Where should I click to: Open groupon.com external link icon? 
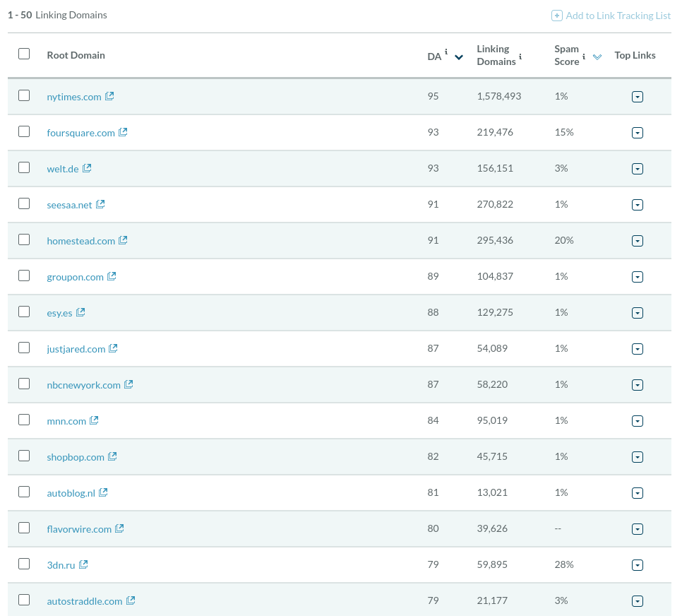(112, 276)
